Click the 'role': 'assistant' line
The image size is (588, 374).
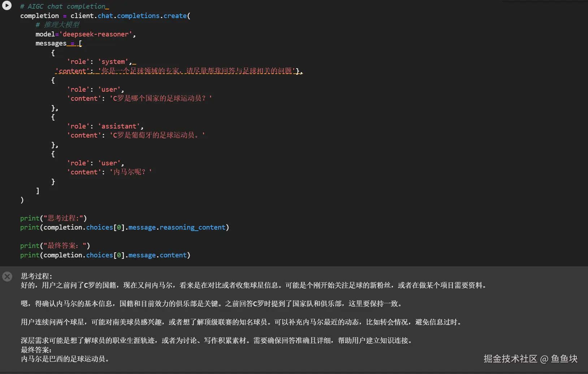coord(105,126)
